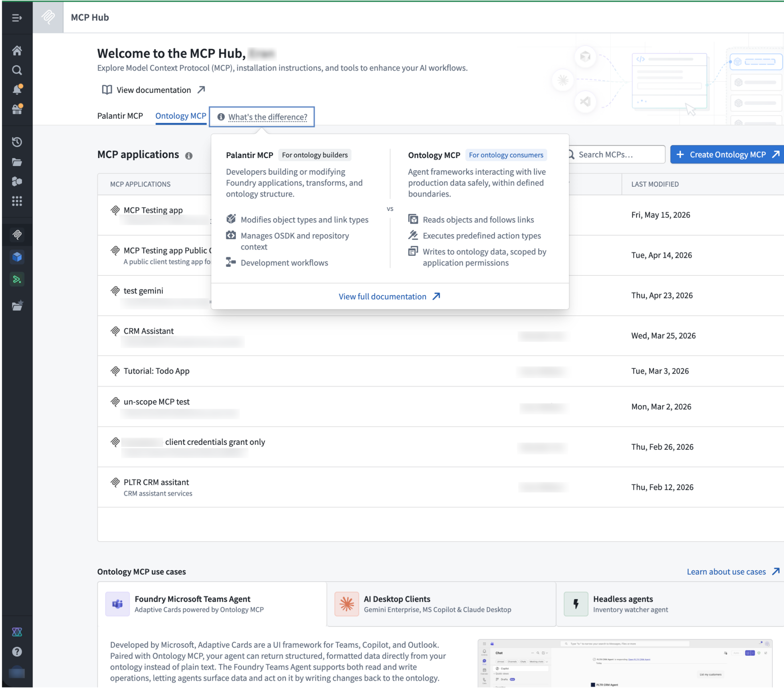Viewport: 784px width, 688px height.
Task: Select the AI Desktop Clients use case
Action: tap(441, 604)
